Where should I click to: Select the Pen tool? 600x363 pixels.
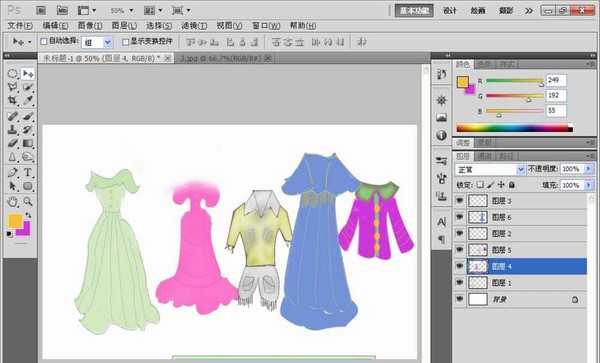coord(12,173)
